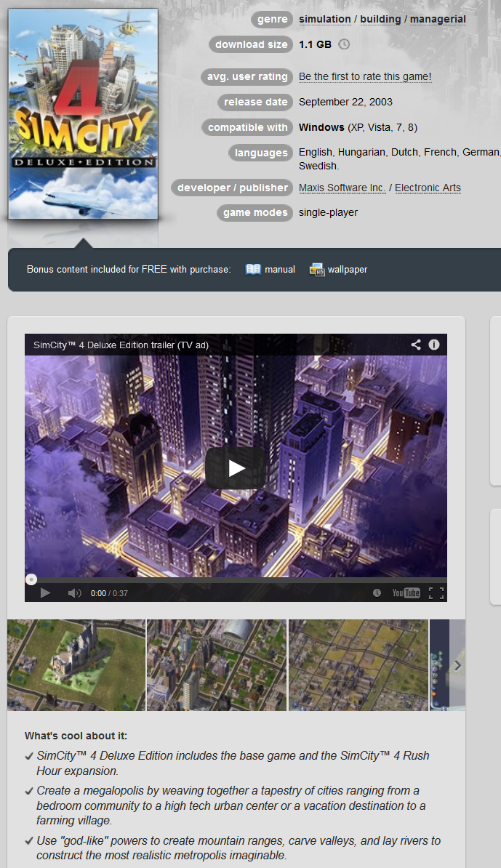Click the 'languages' label pill
This screenshot has height=868, width=501.
[261, 153]
